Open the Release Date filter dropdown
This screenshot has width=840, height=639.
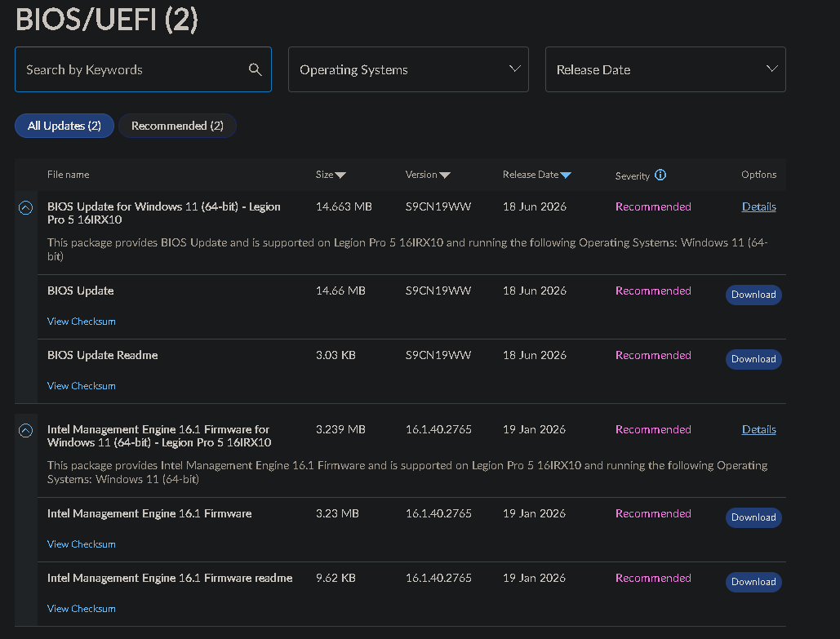(x=665, y=69)
